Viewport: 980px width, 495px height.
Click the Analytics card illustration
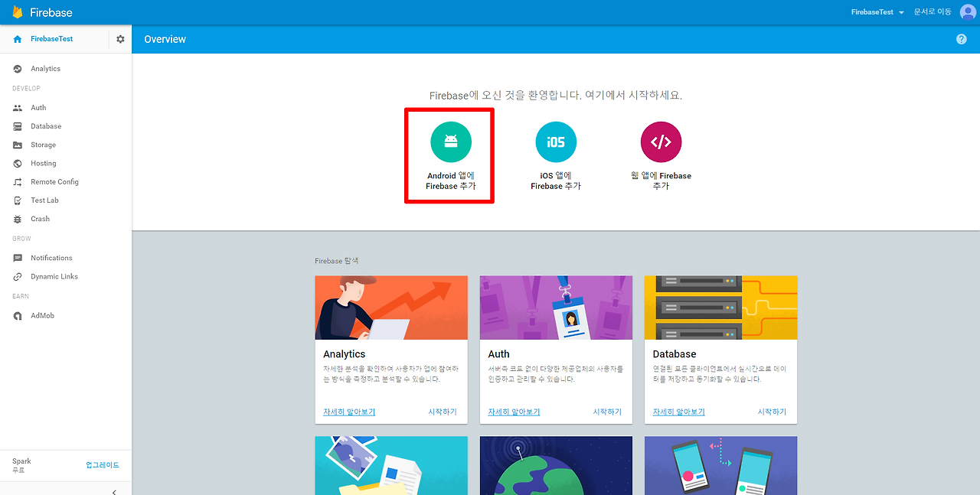391,308
